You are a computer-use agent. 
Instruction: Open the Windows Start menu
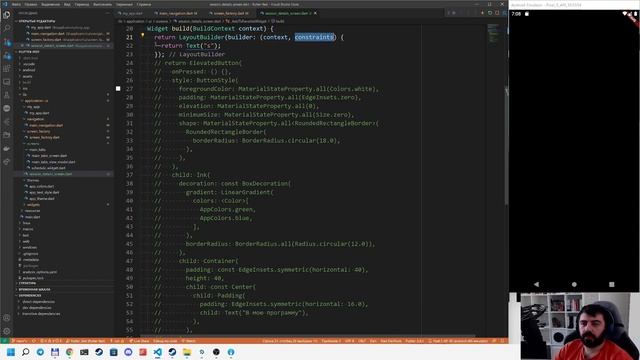tap(11, 352)
